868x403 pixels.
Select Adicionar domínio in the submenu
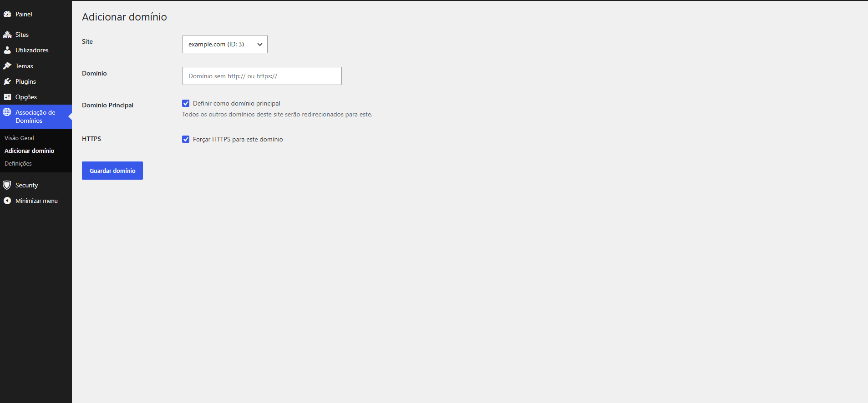point(29,151)
